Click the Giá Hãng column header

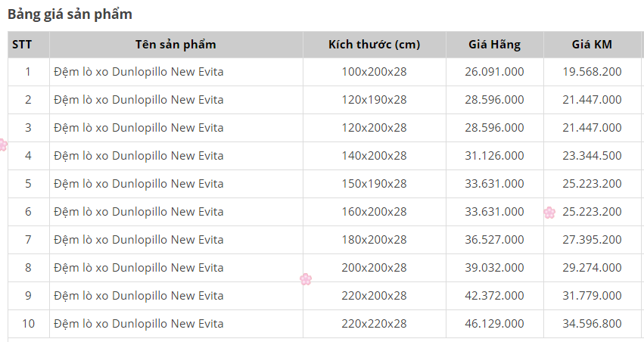pos(494,45)
